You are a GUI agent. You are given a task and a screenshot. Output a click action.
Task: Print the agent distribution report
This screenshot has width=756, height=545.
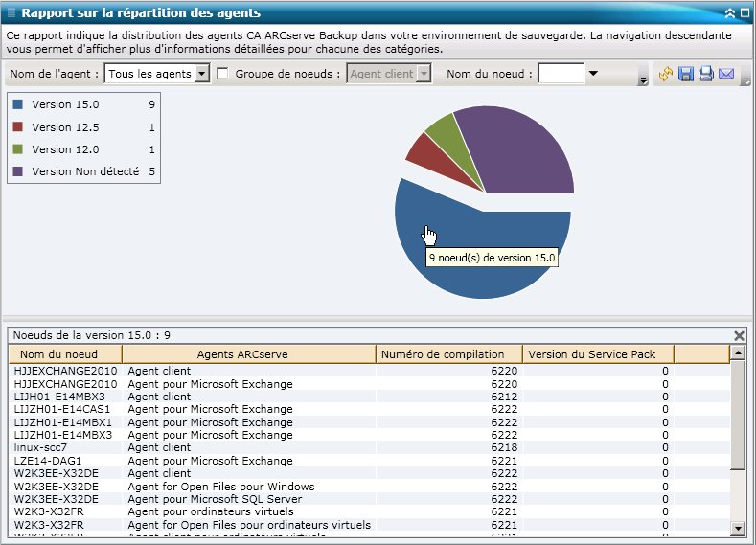706,74
